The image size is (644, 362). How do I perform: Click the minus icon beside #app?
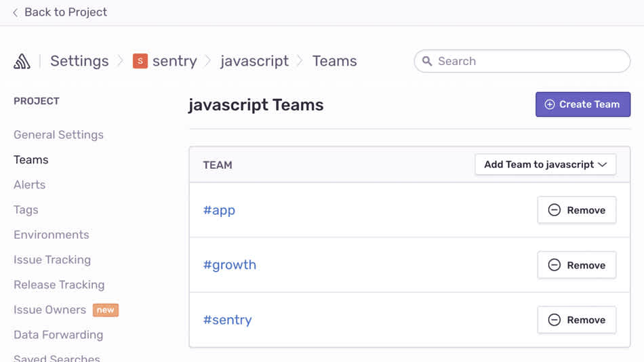[554, 210]
